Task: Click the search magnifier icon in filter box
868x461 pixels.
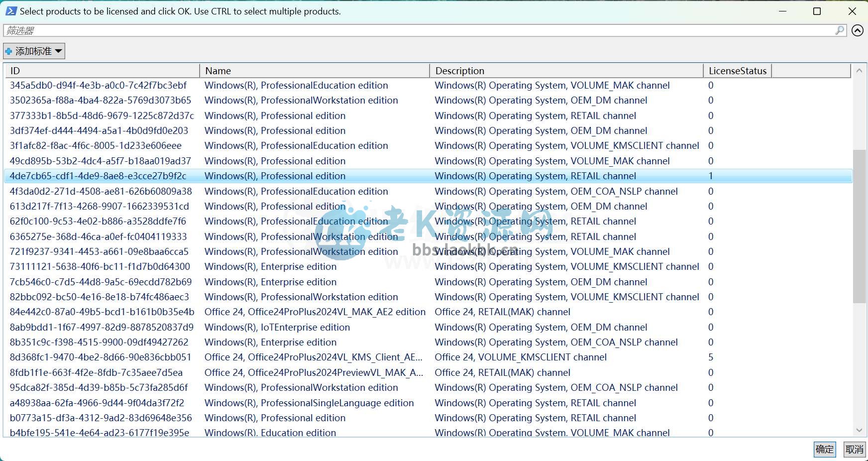Action: [840, 30]
